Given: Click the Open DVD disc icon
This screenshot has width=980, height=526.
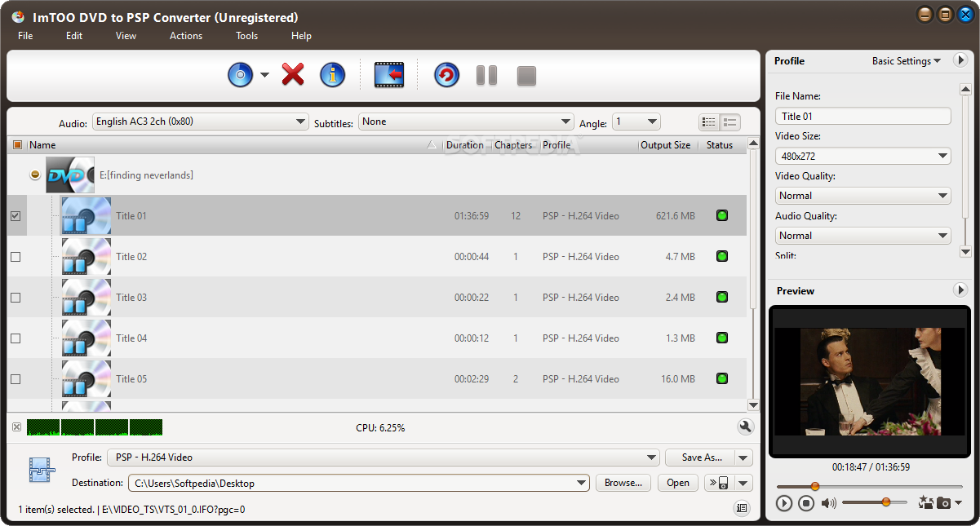Looking at the screenshot, I should click(240, 76).
